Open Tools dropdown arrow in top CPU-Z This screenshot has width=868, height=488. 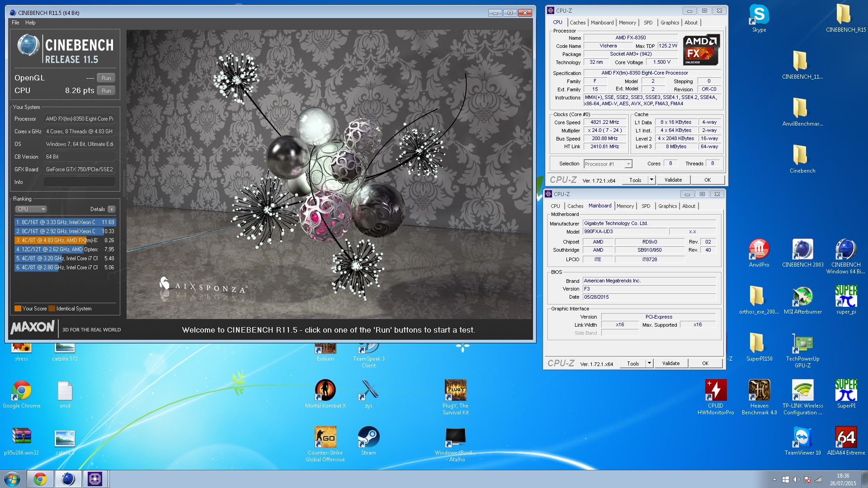[651, 180]
